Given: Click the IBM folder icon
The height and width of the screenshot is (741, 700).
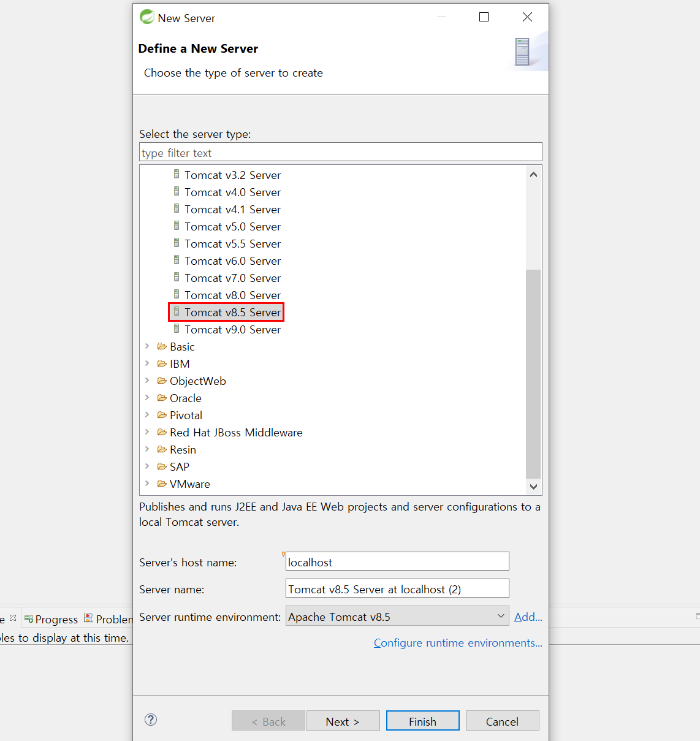Looking at the screenshot, I should point(162,363).
